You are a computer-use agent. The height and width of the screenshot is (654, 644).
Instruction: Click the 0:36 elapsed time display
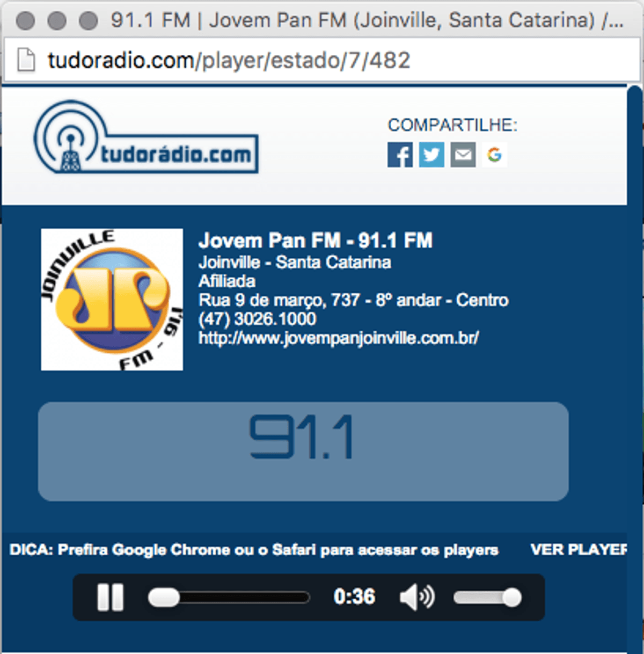354,597
